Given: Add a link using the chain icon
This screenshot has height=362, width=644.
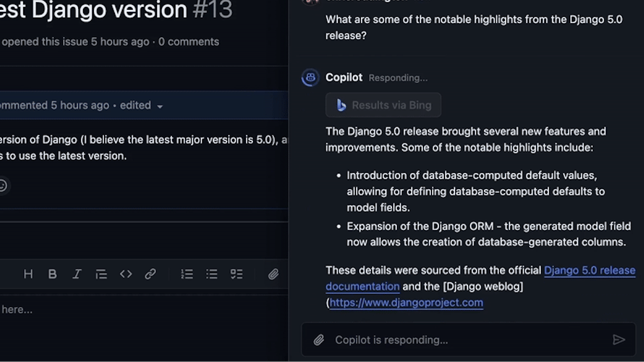Looking at the screenshot, I should tap(150, 274).
